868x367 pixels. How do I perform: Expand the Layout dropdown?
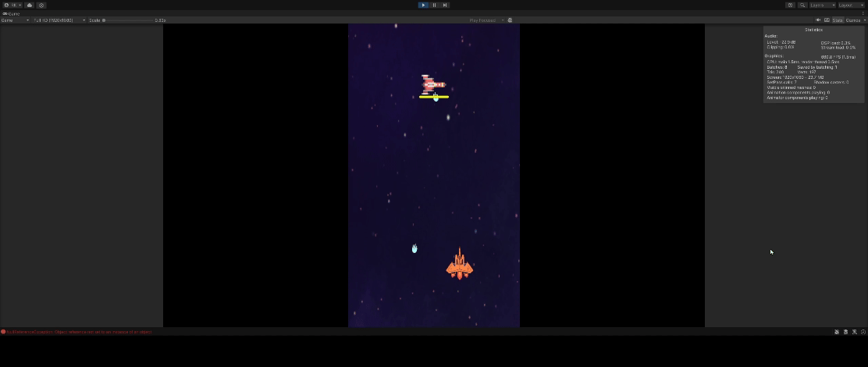(850, 5)
